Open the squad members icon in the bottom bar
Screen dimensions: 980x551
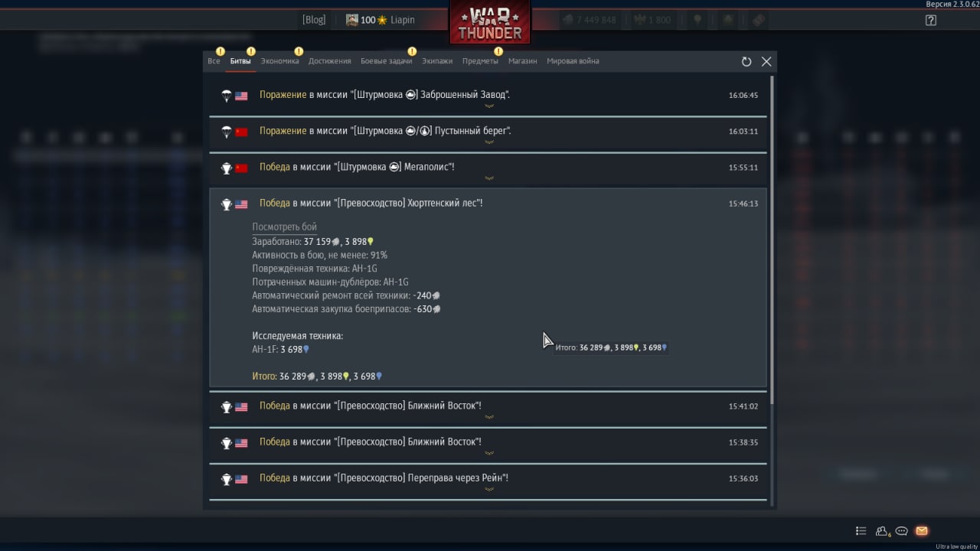(883, 531)
